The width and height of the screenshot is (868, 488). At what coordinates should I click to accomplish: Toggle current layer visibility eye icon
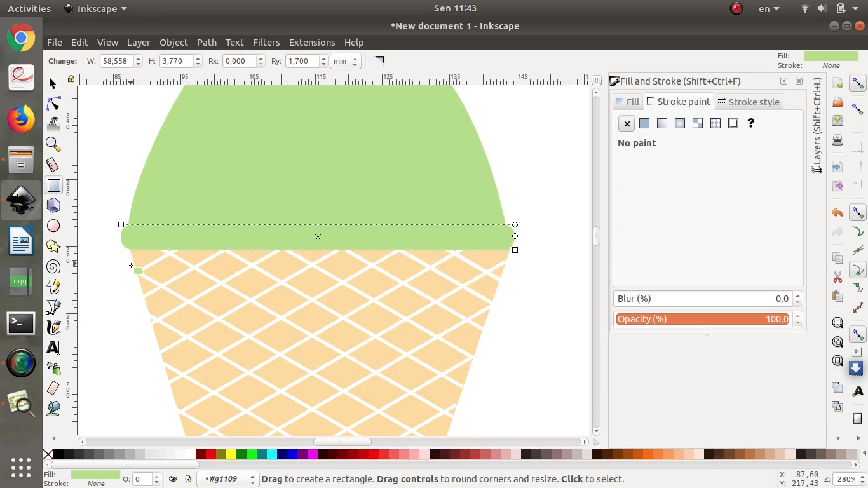point(173,479)
